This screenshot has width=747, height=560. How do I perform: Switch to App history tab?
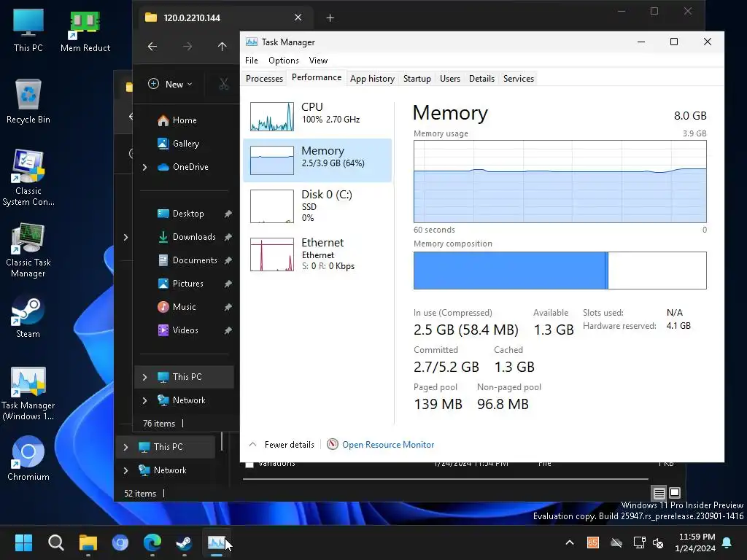click(x=372, y=79)
